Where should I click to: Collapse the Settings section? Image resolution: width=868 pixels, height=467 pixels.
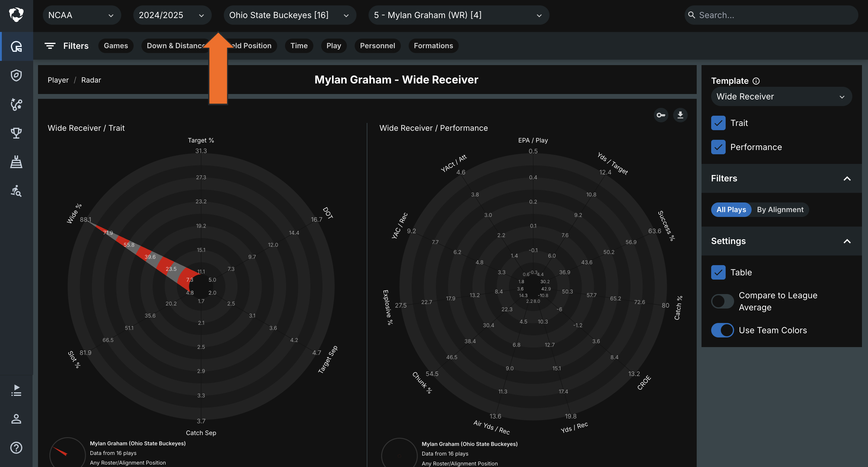point(847,241)
